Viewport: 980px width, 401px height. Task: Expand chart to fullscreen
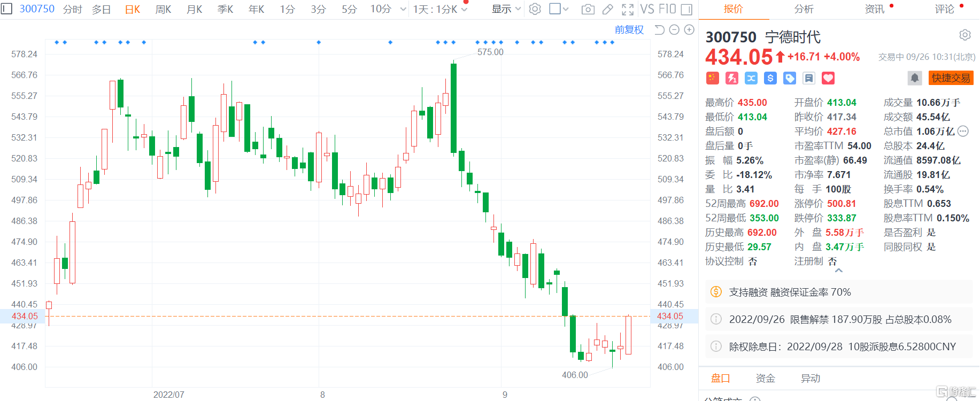[x=628, y=9]
